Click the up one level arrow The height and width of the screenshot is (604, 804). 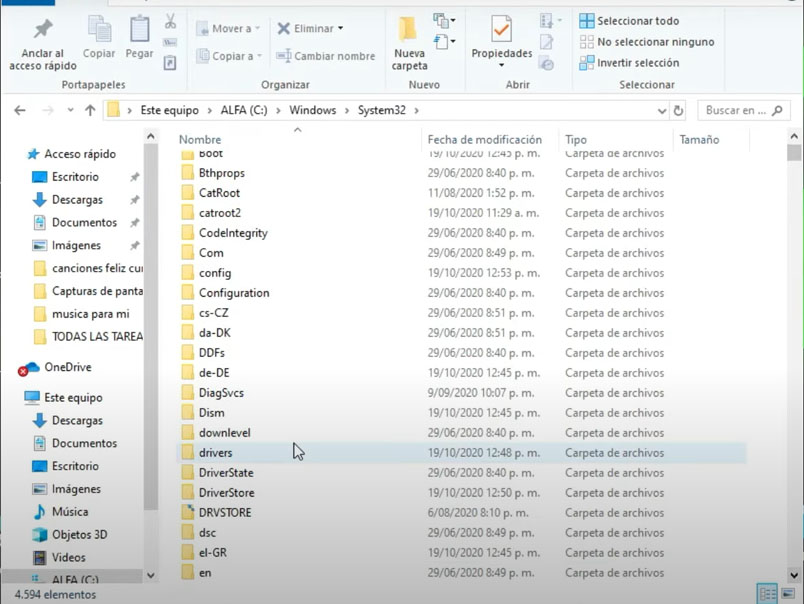pos(90,110)
